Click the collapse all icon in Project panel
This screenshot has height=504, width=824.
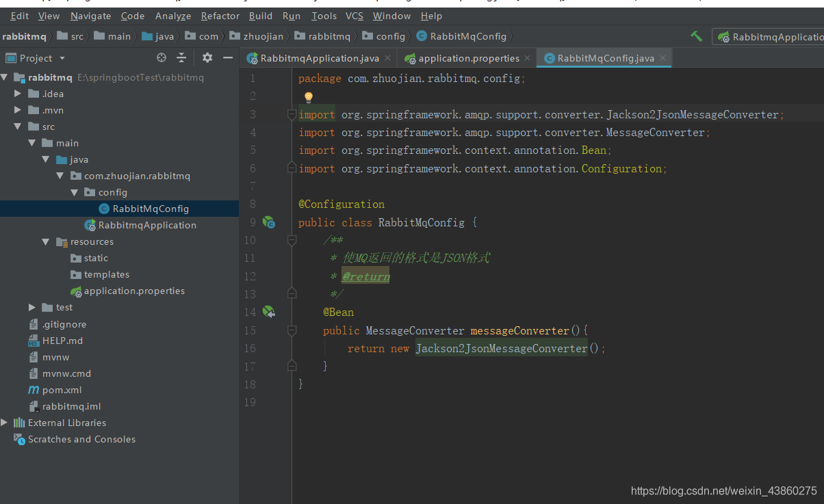pyautogui.click(x=181, y=58)
